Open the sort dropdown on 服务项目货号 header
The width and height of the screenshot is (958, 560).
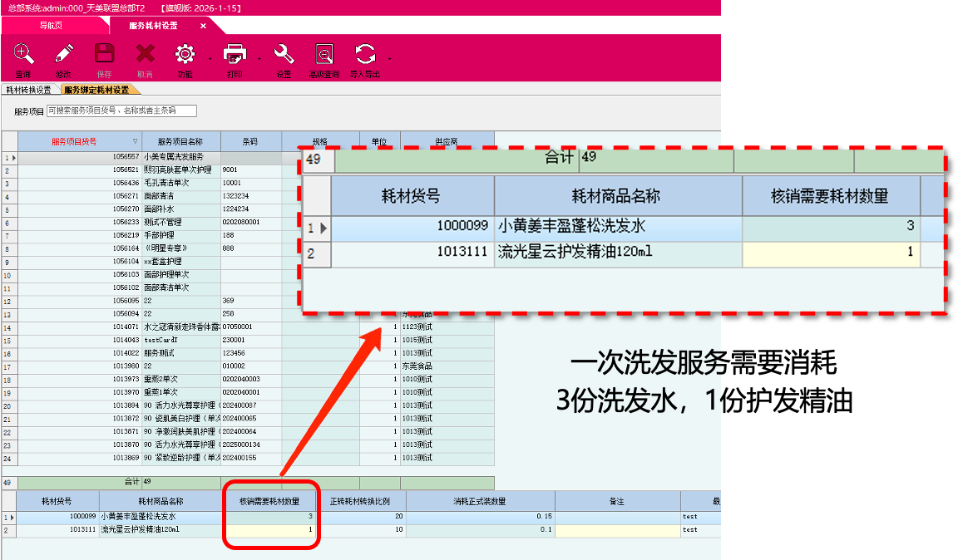[135, 141]
